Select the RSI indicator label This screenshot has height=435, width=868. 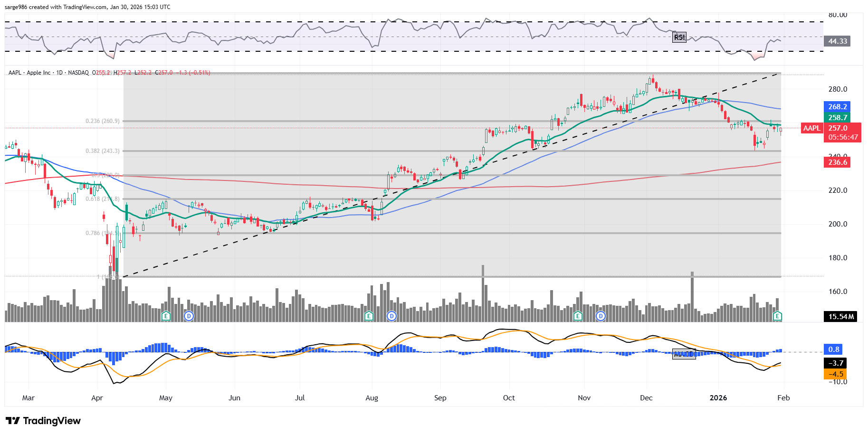point(679,38)
